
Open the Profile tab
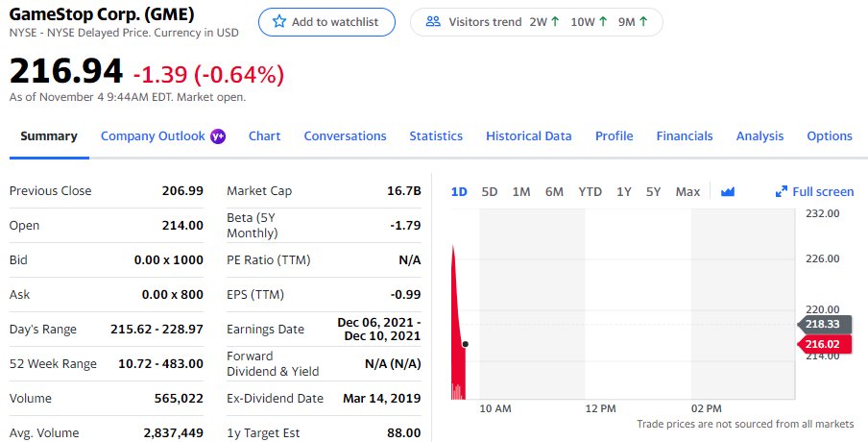614,136
